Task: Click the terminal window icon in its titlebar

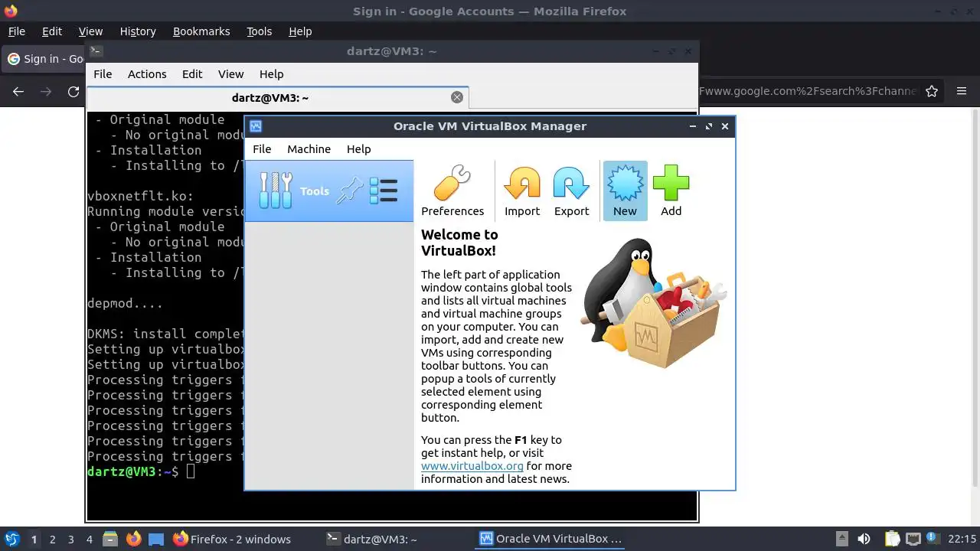Action: click(x=96, y=51)
